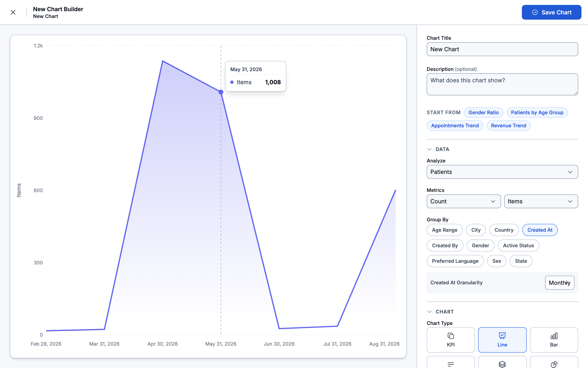Viewport: 588px width, 368px height.
Task: Click the 1.2k y-axis label
Action: tap(38, 46)
